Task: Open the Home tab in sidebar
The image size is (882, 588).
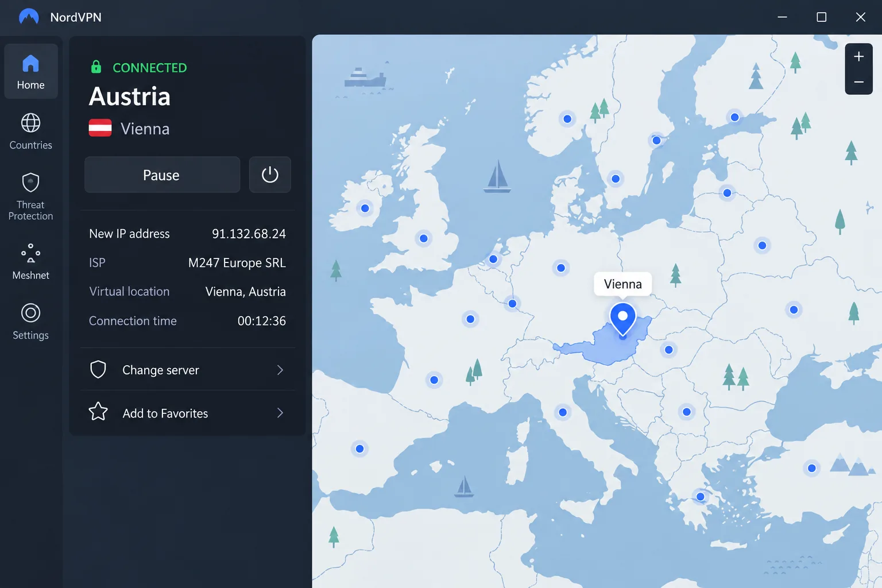Action: click(x=30, y=71)
